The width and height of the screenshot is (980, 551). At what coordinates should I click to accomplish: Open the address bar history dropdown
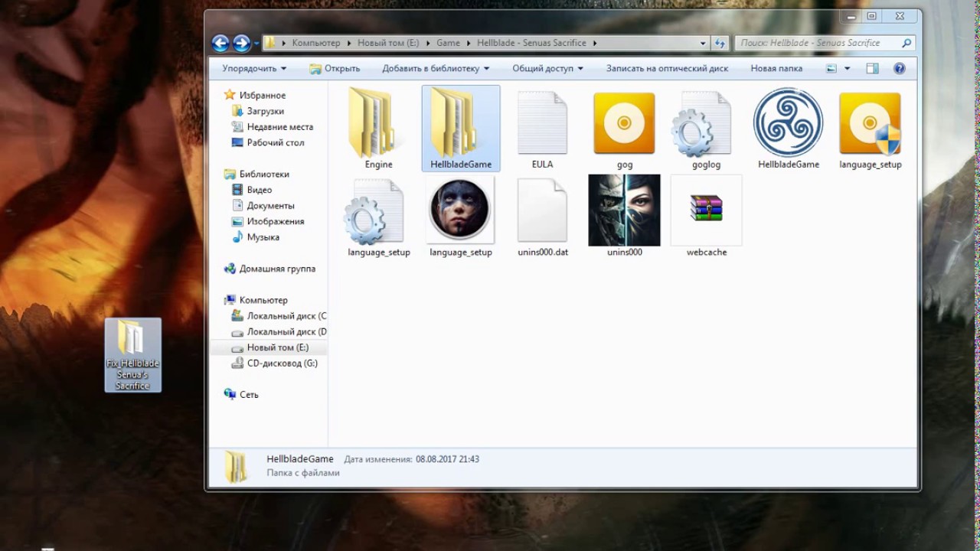point(703,43)
